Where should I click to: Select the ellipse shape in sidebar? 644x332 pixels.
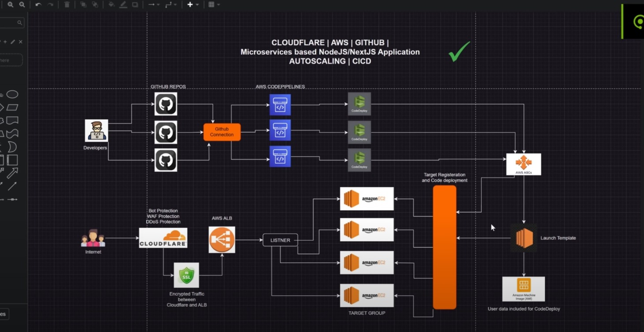point(12,94)
